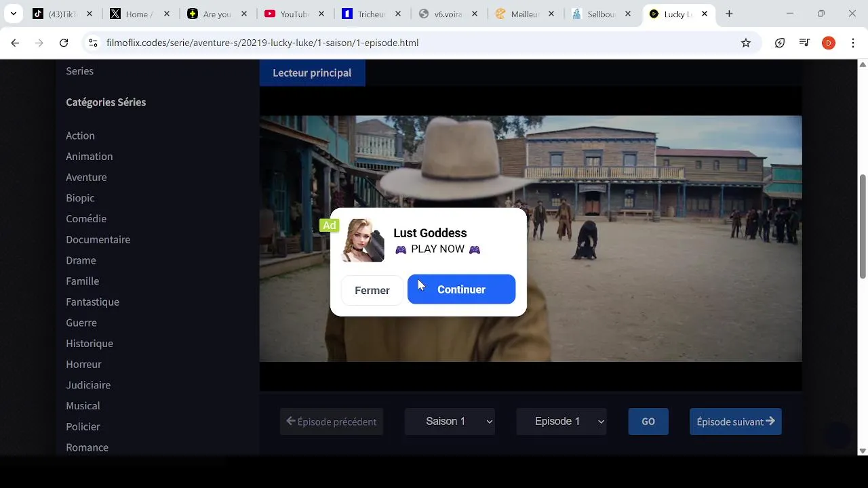This screenshot has height=488, width=868.
Task: Click the Continuer button on ad popup
Action: point(461,289)
